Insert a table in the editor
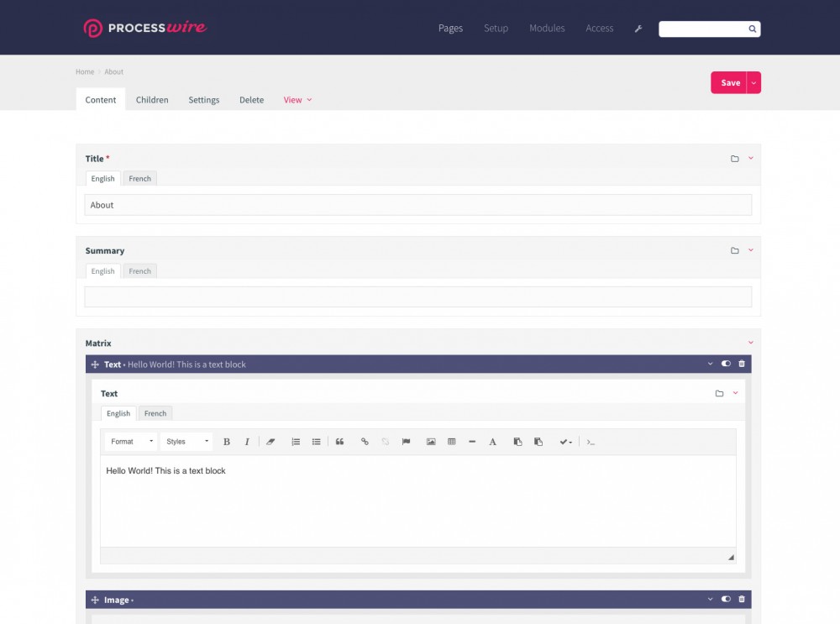 452,442
